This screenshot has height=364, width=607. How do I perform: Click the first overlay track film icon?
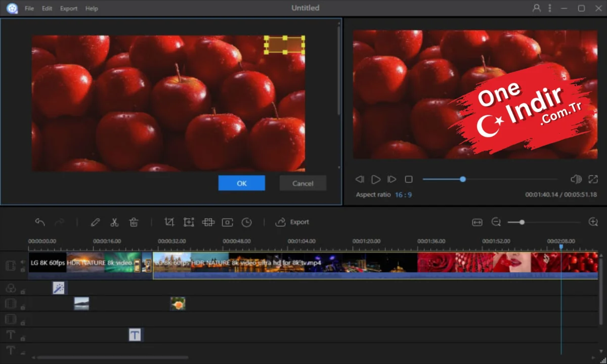10,304
